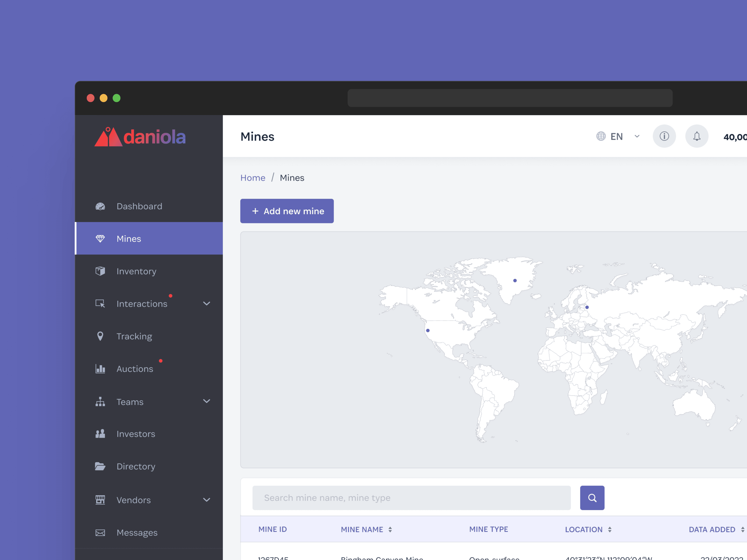747x560 pixels.
Task: Click the daniola logo
Action: pos(140,137)
